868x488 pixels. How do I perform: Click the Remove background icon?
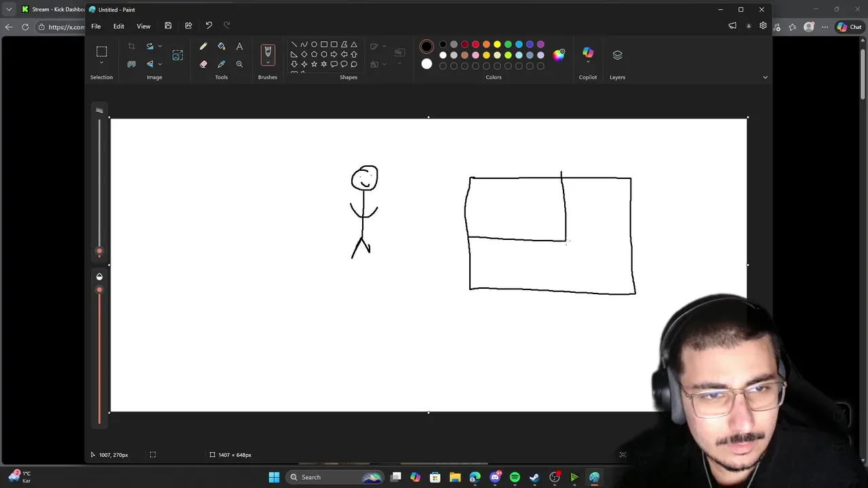(132, 64)
